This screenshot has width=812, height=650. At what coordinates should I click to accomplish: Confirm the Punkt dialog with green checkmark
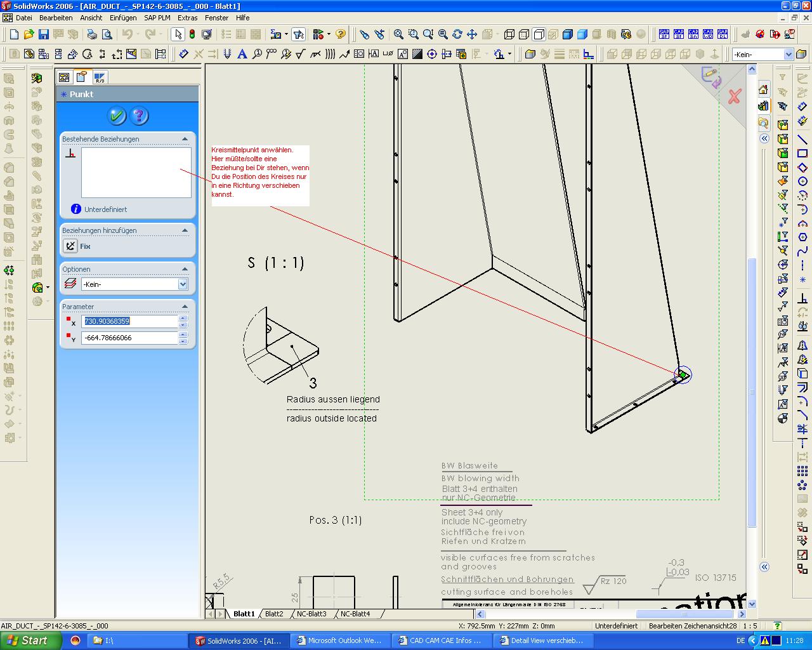click(x=117, y=116)
